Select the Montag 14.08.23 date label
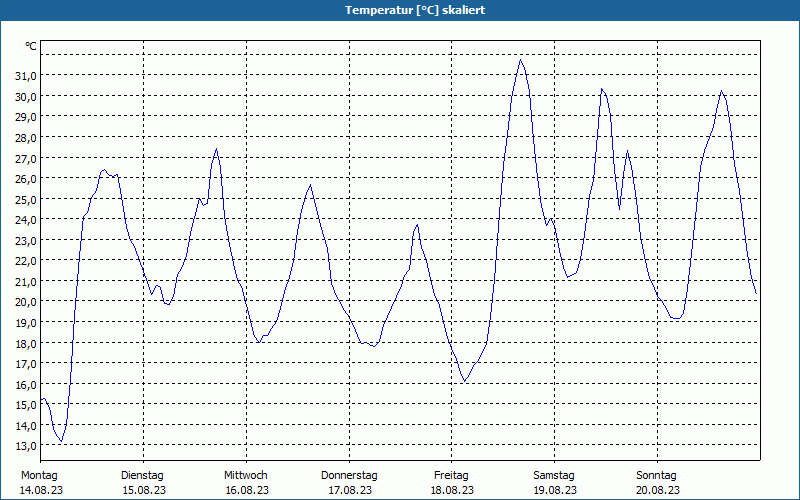This screenshot has height=500, width=800. pyautogui.click(x=40, y=483)
